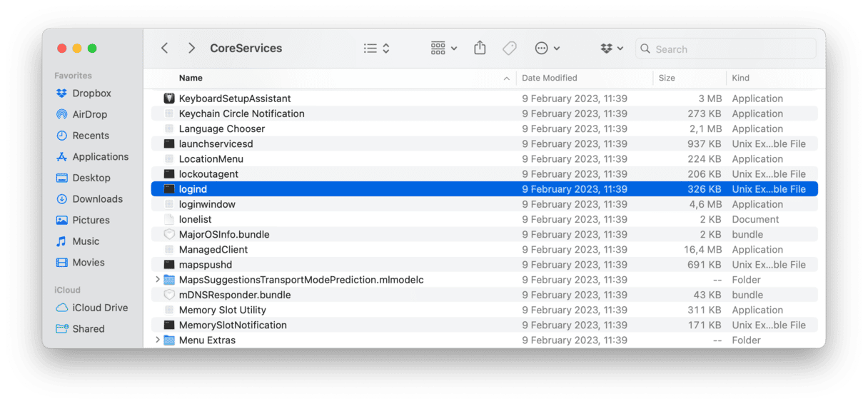
Task: Click the 16,4 MB size value
Action: 703,250
